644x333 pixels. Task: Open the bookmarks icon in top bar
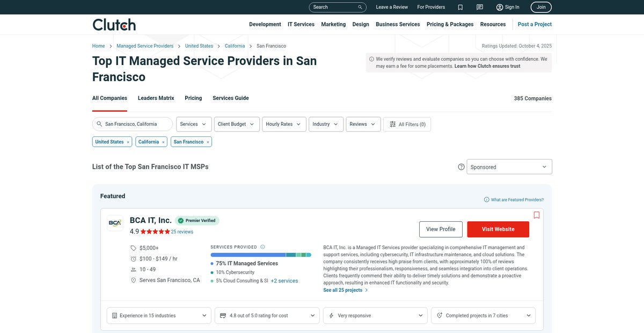click(x=460, y=7)
